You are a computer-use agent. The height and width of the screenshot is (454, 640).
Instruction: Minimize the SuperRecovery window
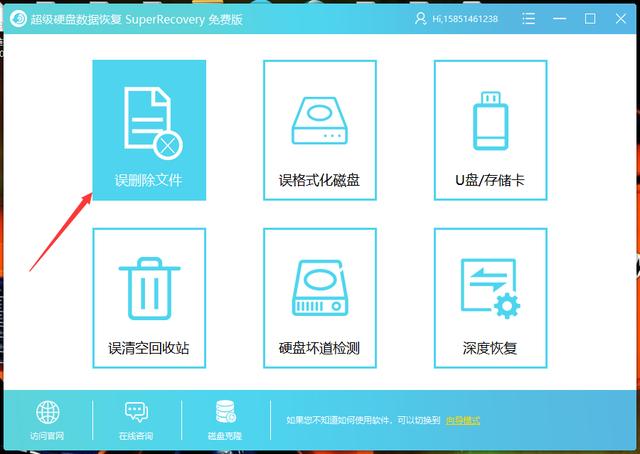point(560,19)
